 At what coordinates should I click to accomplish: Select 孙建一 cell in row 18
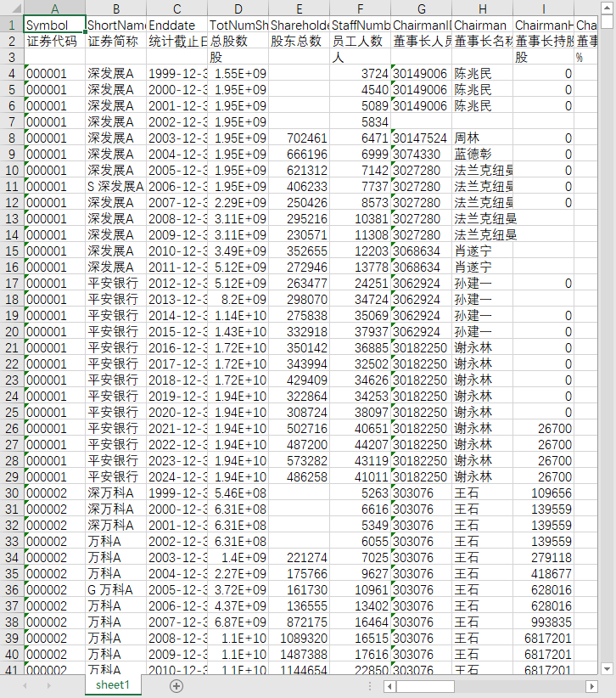pyautogui.click(x=482, y=299)
